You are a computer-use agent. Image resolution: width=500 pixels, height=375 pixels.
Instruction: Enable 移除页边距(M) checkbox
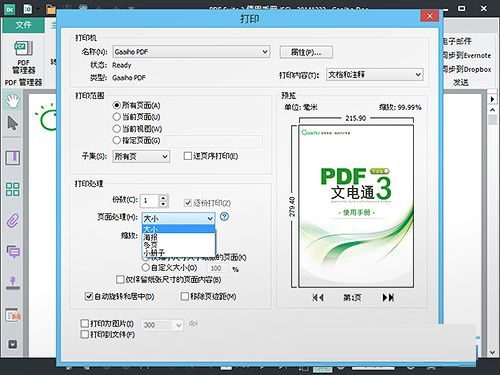(x=184, y=296)
